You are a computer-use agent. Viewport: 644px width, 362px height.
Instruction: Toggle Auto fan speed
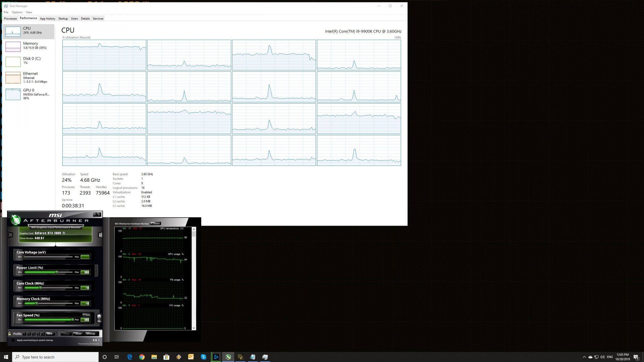pos(87,315)
